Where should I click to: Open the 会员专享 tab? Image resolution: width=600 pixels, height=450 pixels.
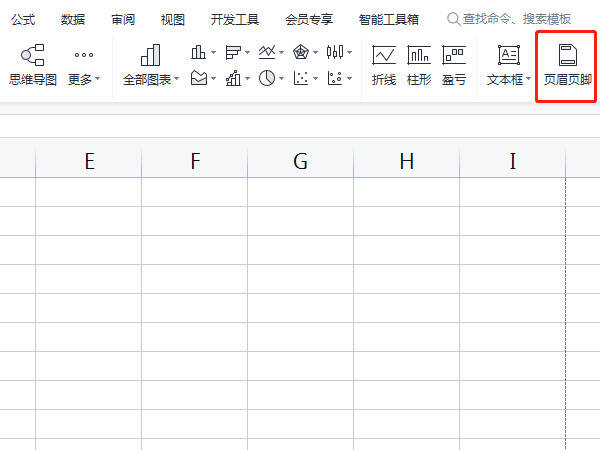coord(309,19)
